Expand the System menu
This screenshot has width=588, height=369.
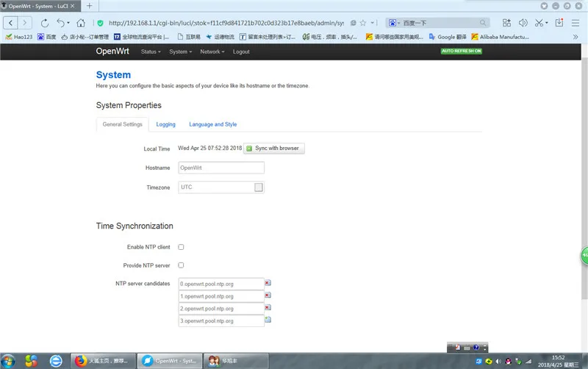[x=180, y=51]
